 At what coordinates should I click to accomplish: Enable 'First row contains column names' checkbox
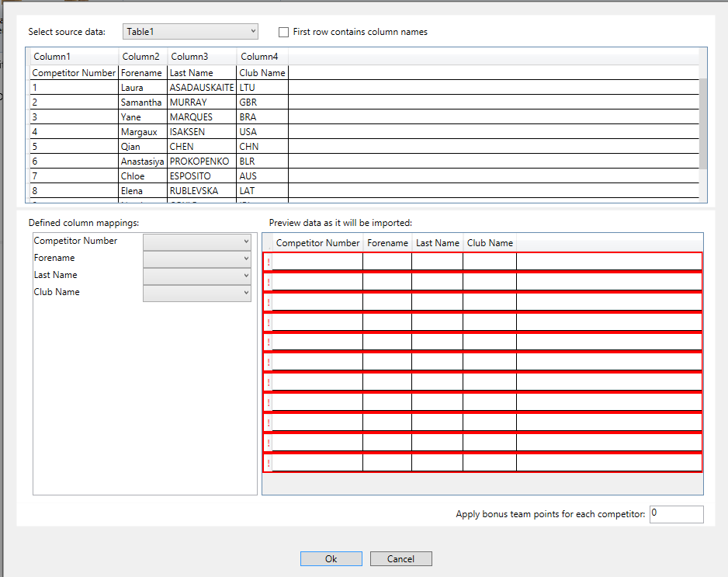(x=284, y=32)
